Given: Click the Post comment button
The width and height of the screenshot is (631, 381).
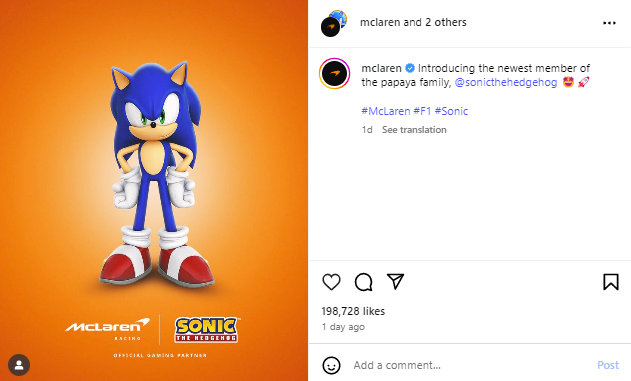Looking at the screenshot, I should click(608, 365).
